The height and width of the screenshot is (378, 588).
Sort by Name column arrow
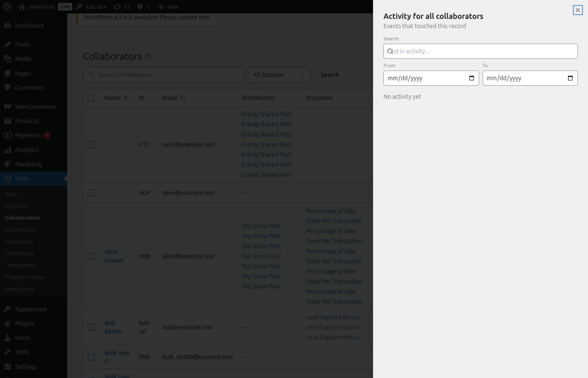(125, 98)
